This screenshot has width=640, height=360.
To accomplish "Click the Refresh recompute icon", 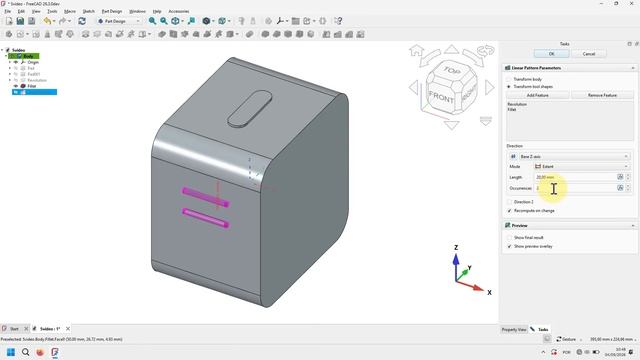I will (82, 21).
